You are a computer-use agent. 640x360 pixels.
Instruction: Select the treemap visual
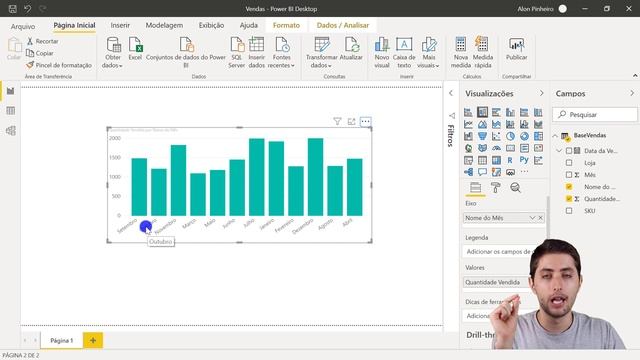click(x=538, y=136)
